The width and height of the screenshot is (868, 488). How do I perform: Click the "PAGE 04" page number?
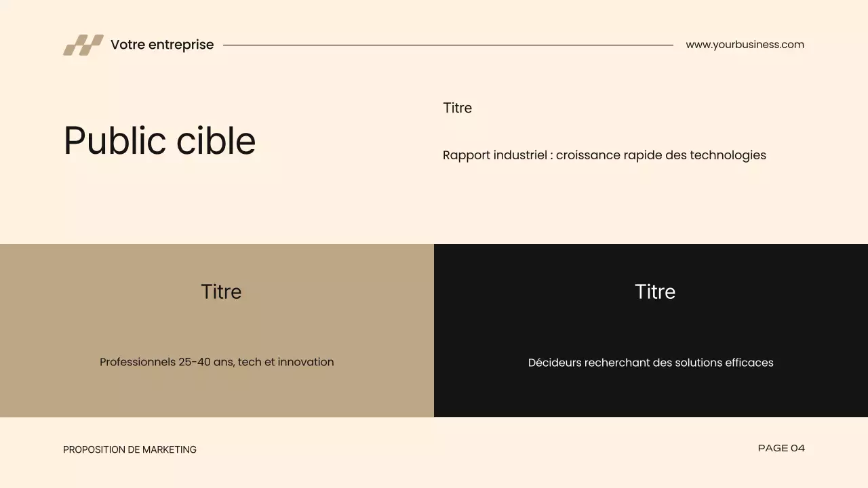click(x=781, y=448)
